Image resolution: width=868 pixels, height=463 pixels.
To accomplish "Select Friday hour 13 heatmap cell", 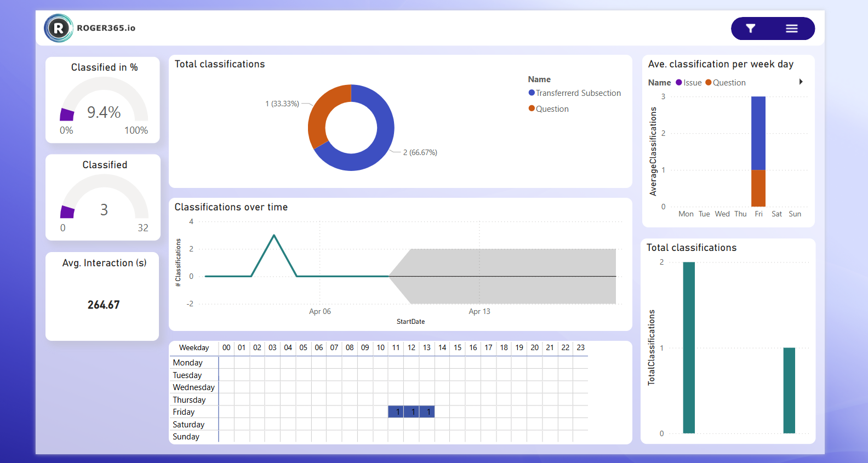I will click(427, 412).
